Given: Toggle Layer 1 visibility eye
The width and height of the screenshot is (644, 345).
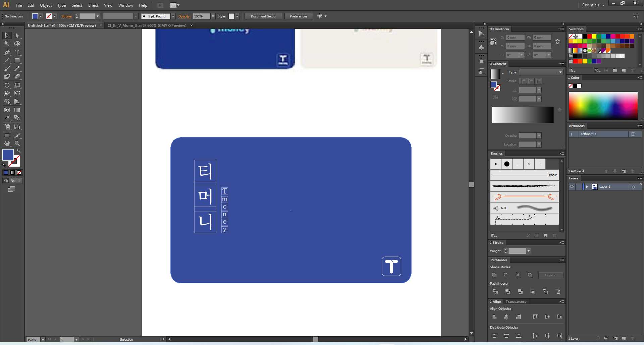Looking at the screenshot, I should (572, 187).
